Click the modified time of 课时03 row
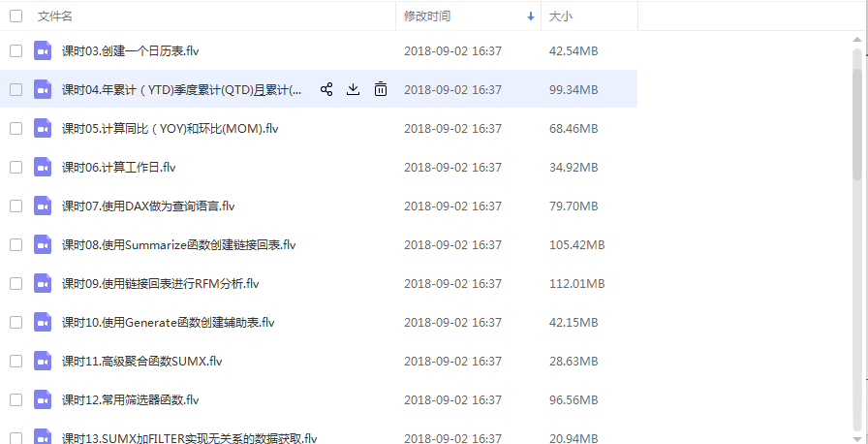The image size is (868, 444). point(452,51)
